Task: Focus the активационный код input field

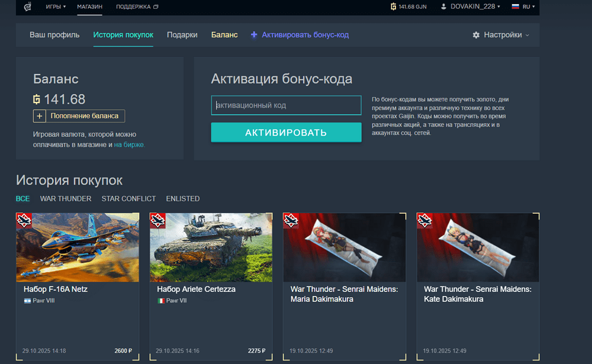Action: [x=286, y=105]
